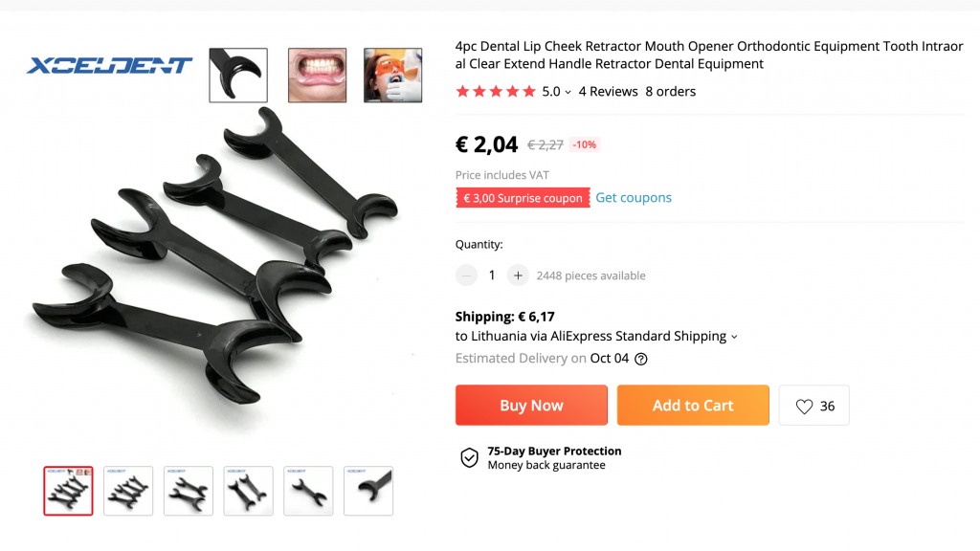
Task: Select the smiling teeth overlay thumbnail
Action: pos(317,75)
